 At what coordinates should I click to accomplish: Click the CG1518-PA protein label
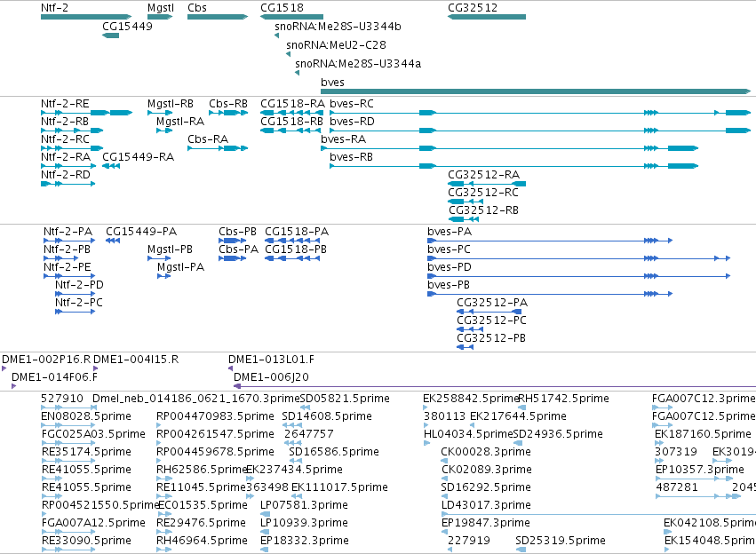[x=297, y=232]
